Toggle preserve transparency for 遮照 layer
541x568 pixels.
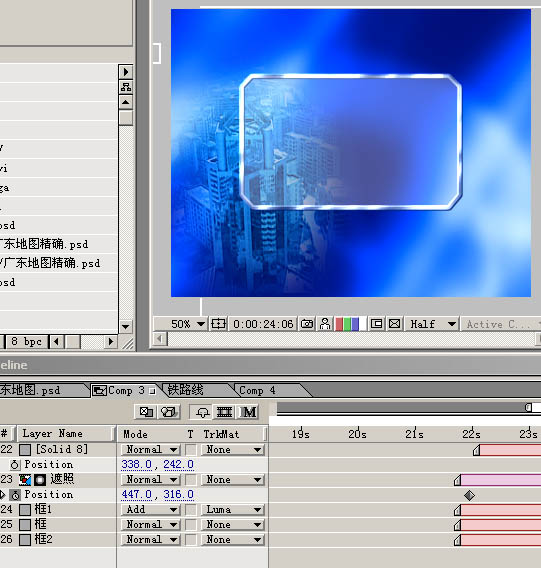191,480
